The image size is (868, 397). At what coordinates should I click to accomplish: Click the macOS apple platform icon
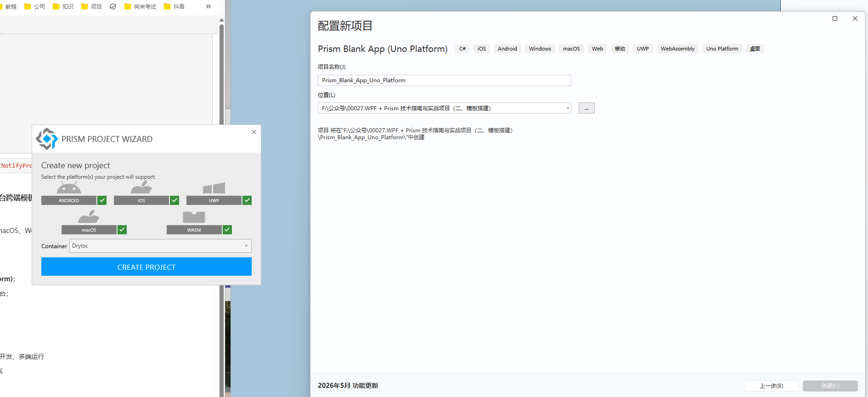pos(89,216)
